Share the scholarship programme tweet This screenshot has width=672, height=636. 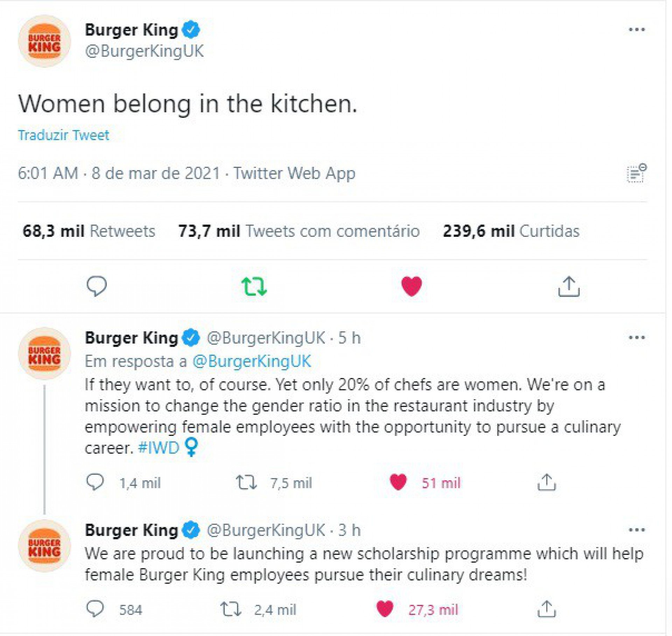click(546, 609)
